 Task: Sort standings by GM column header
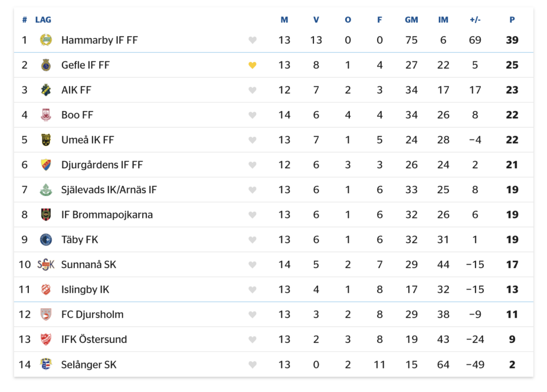(x=411, y=20)
